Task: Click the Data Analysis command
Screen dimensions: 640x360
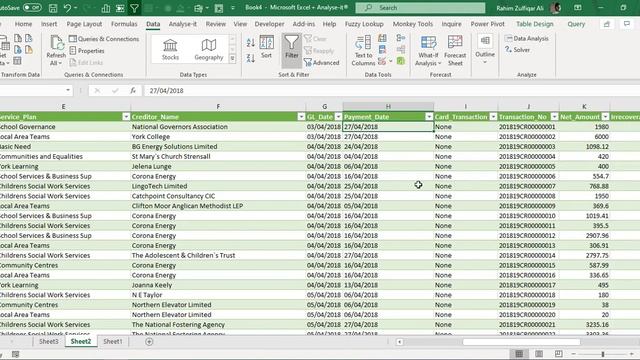Action: (x=527, y=38)
